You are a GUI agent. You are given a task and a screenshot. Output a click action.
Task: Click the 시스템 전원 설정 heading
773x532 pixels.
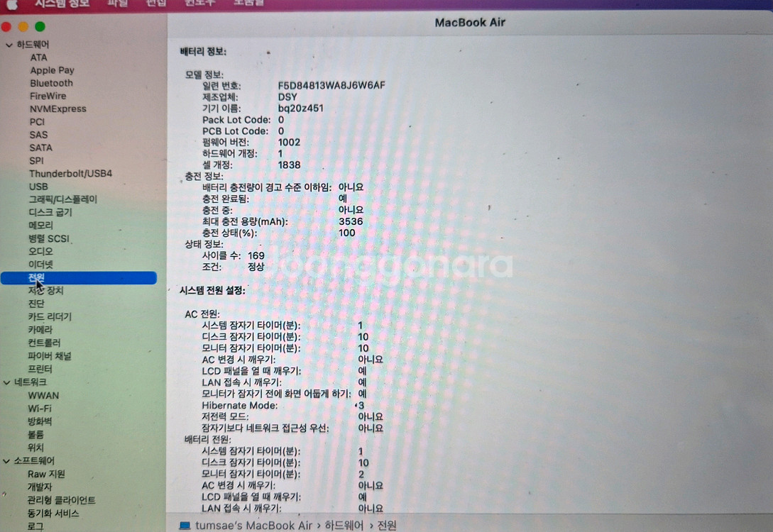(212, 291)
